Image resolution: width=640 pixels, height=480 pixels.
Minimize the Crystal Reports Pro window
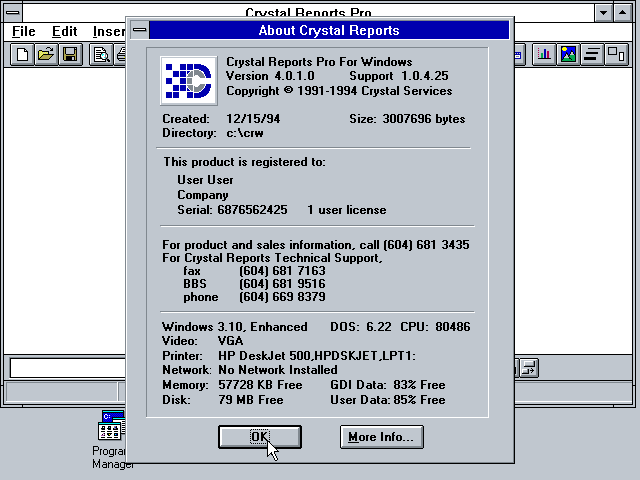[x=604, y=12]
